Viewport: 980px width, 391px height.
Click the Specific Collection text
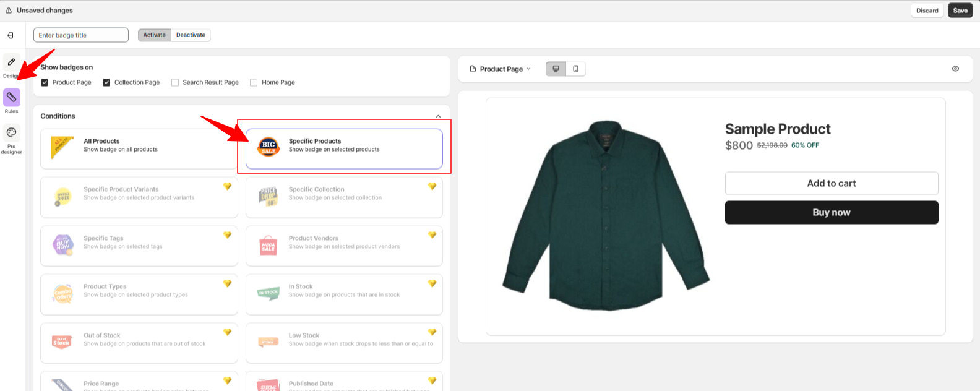pyautogui.click(x=317, y=189)
